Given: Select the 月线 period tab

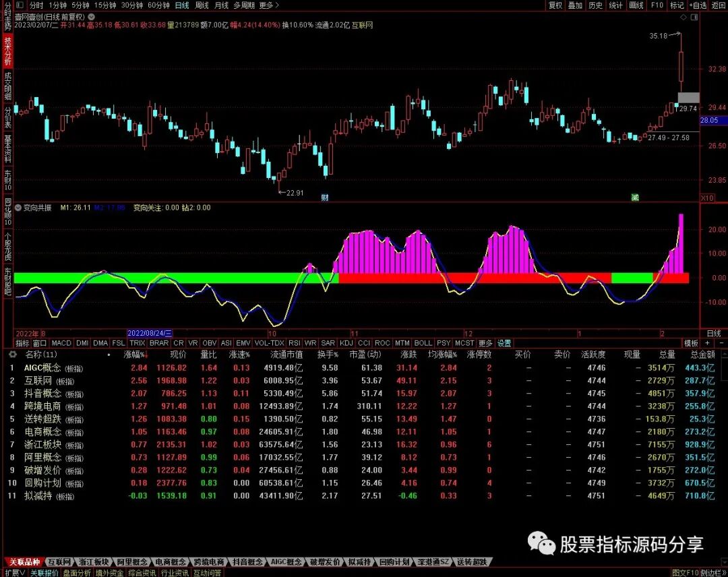Looking at the screenshot, I should 222,5.
